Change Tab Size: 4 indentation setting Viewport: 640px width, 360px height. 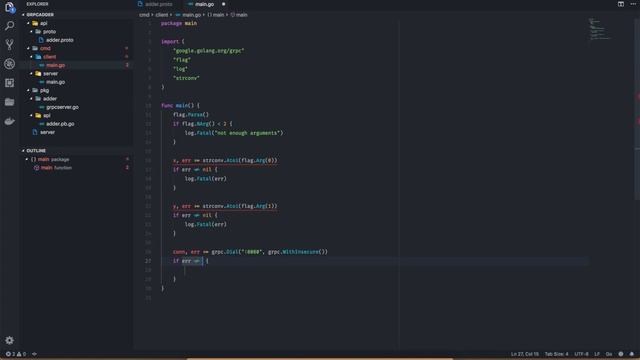[556, 354]
